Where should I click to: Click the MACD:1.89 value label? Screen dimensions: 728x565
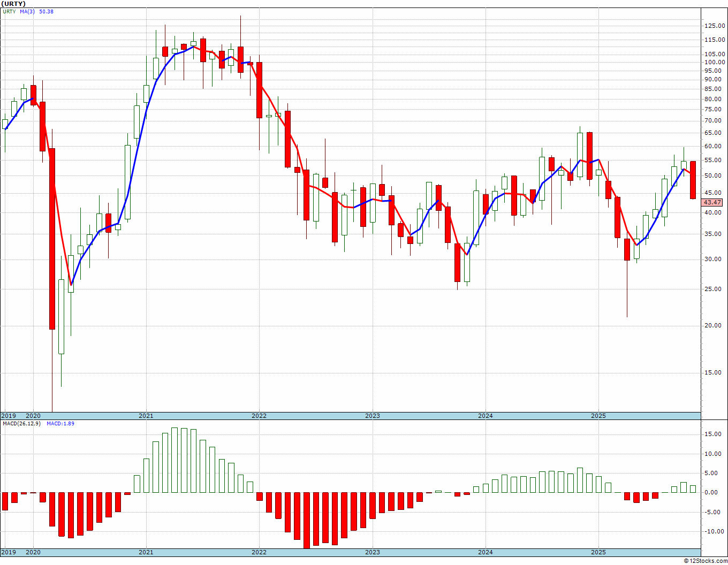(x=60, y=423)
